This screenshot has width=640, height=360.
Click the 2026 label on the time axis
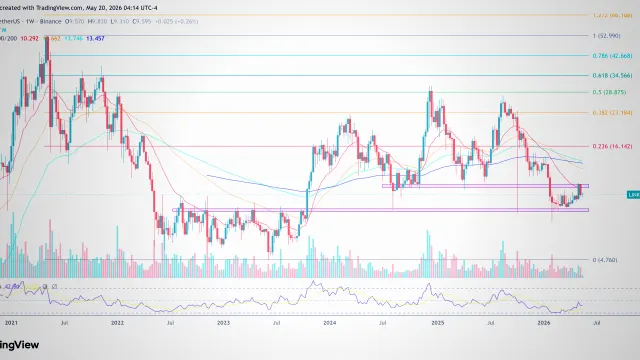pyautogui.click(x=544, y=323)
